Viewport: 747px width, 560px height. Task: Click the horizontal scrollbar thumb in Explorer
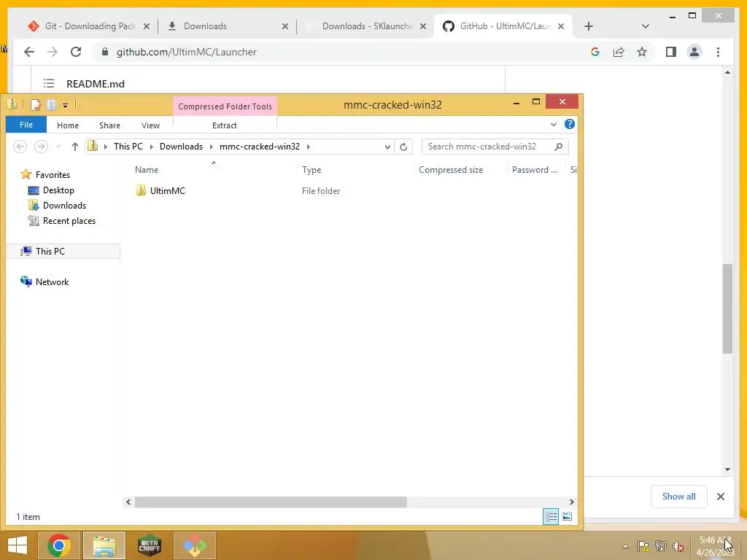(x=271, y=502)
